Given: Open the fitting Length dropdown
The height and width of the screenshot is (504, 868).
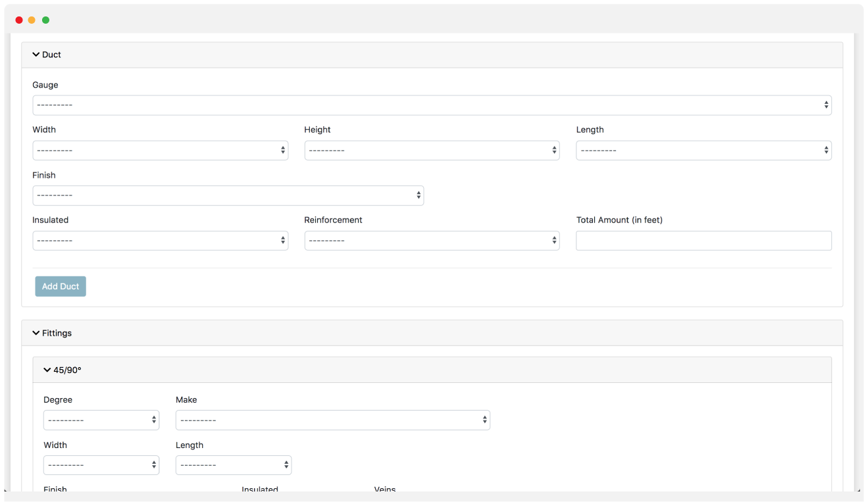Looking at the screenshot, I should 233,465.
